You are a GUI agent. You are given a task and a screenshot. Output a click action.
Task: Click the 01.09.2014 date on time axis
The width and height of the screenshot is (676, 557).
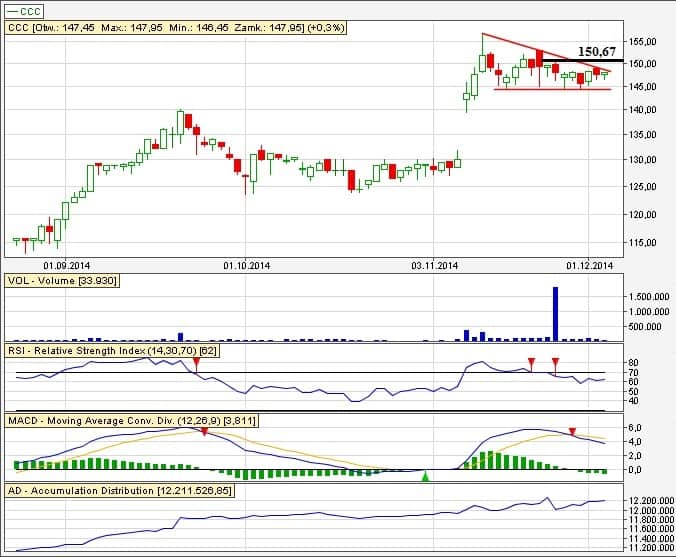pyautogui.click(x=53, y=265)
